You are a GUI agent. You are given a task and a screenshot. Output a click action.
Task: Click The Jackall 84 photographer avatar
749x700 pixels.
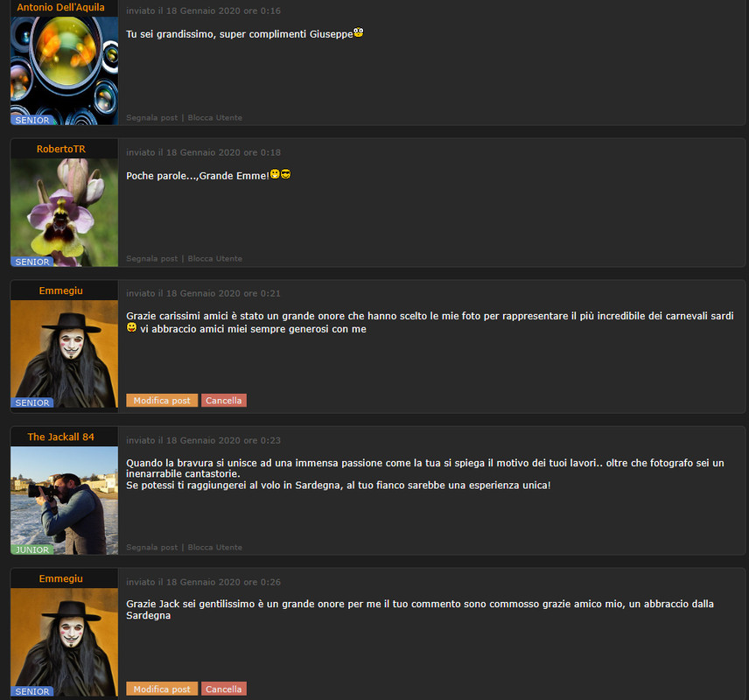click(x=64, y=500)
